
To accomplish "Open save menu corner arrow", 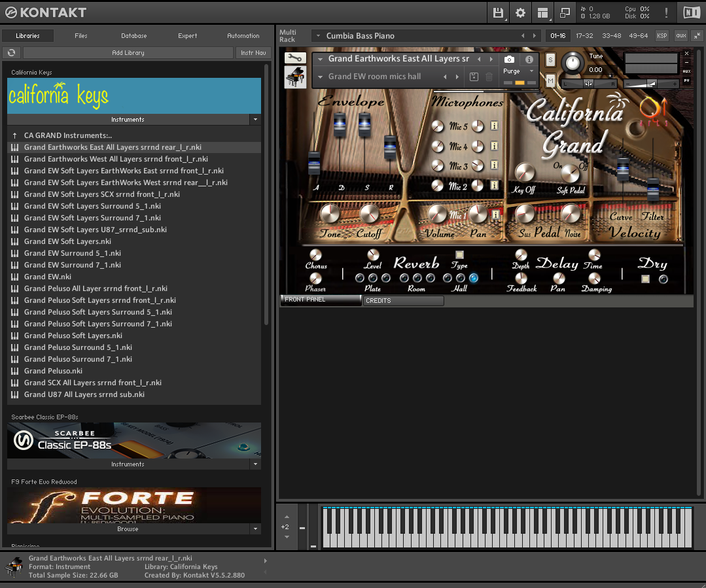I will (506, 20).
